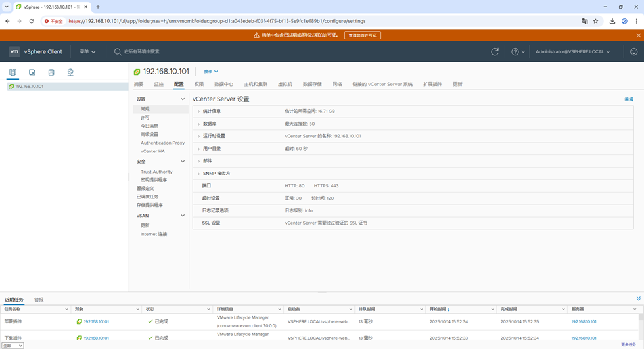Open the Storage inventory view icon

click(x=51, y=72)
